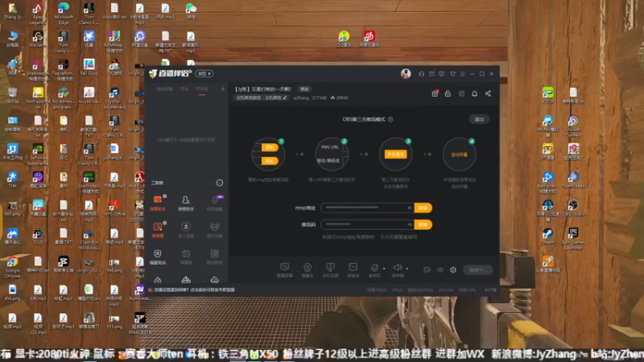Click the orange start streaming button in step 3
The height and width of the screenshot is (362, 644).
395,154
